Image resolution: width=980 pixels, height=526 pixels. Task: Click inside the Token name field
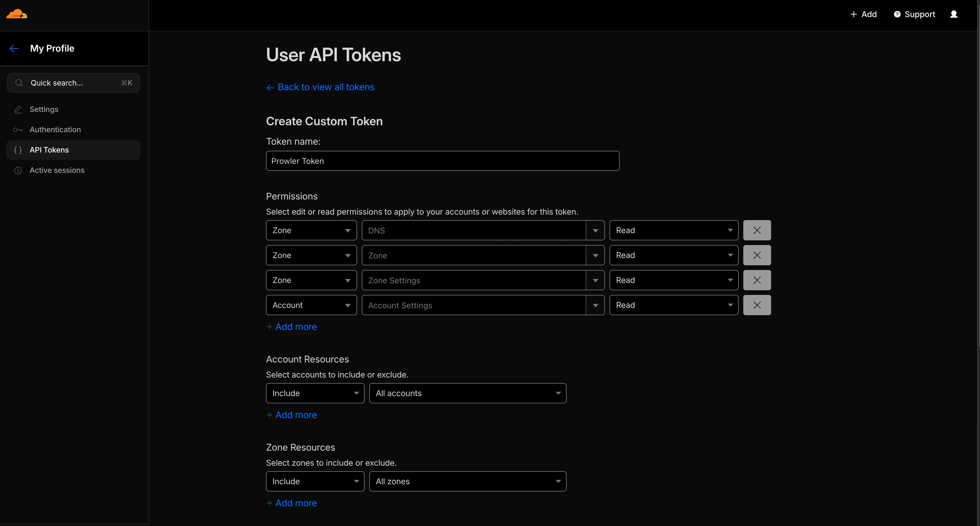point(442,161)
